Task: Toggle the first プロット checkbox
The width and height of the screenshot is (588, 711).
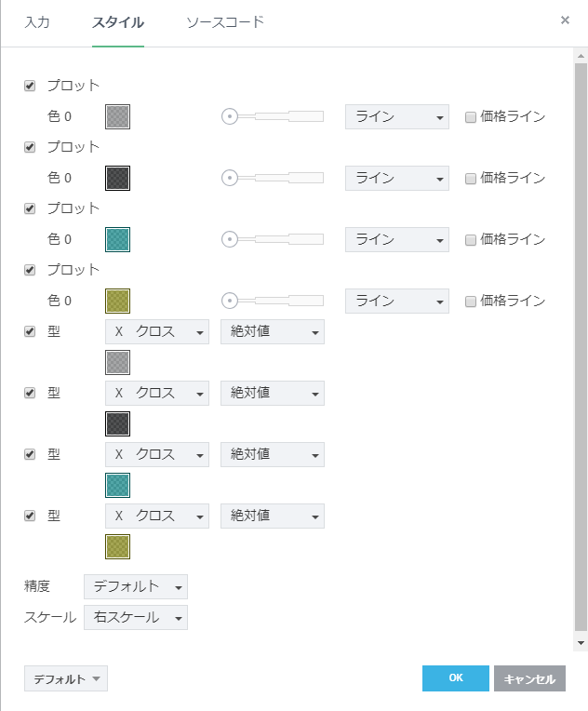Action: (30, 86)
